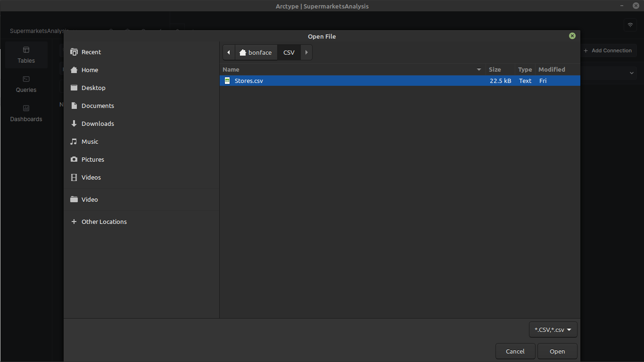644x362 pixels.
Task: Open the Recent files list
Action: point(91,52)
